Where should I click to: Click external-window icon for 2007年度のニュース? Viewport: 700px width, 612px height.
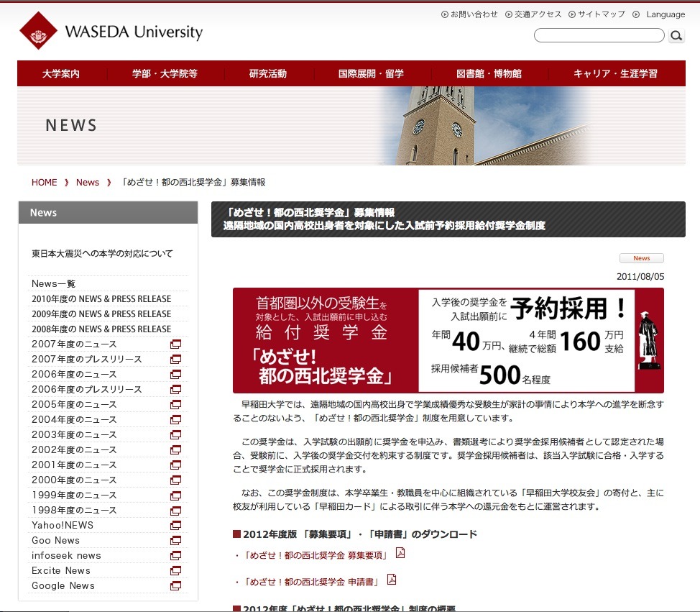176,344
